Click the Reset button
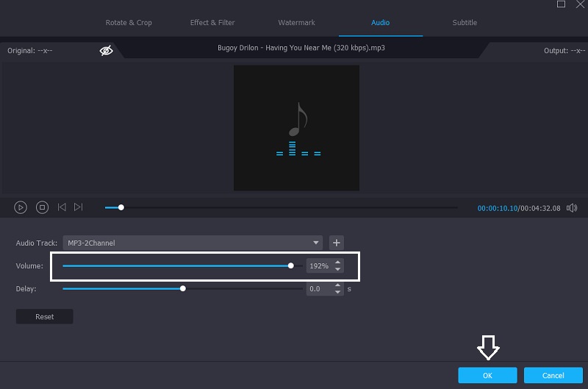The height and width of the screenshot is (389, 588). click(45, 317)
